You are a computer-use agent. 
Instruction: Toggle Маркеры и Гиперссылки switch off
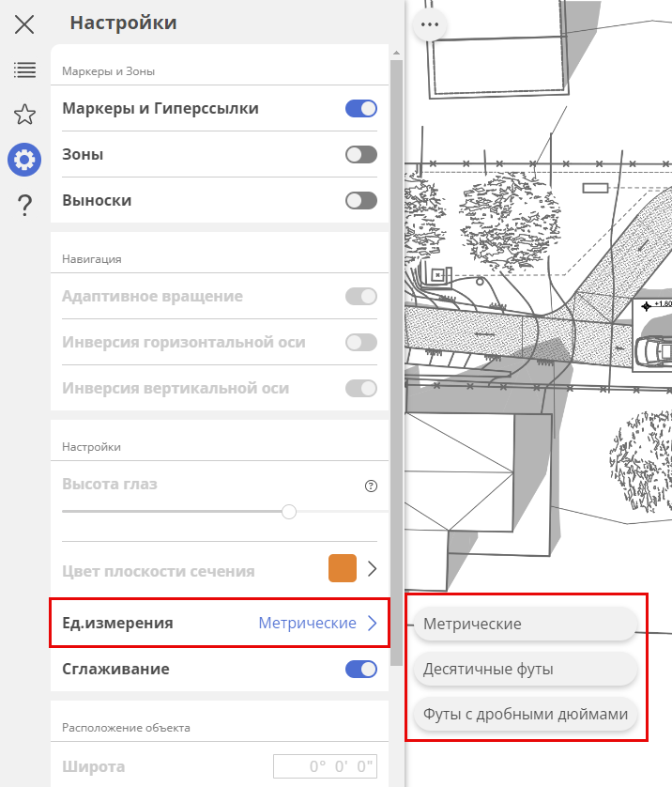click(x=361, y=108)
